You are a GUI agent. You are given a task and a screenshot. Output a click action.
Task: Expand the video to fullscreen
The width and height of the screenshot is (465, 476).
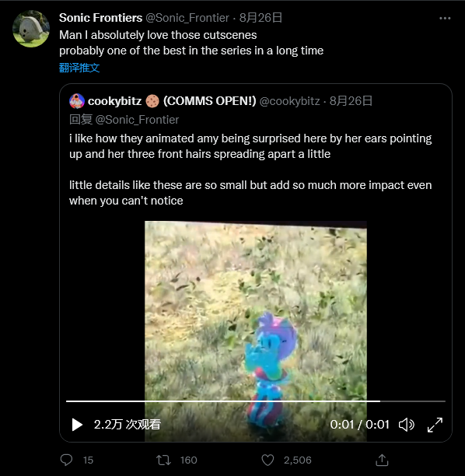click(435, 425)
